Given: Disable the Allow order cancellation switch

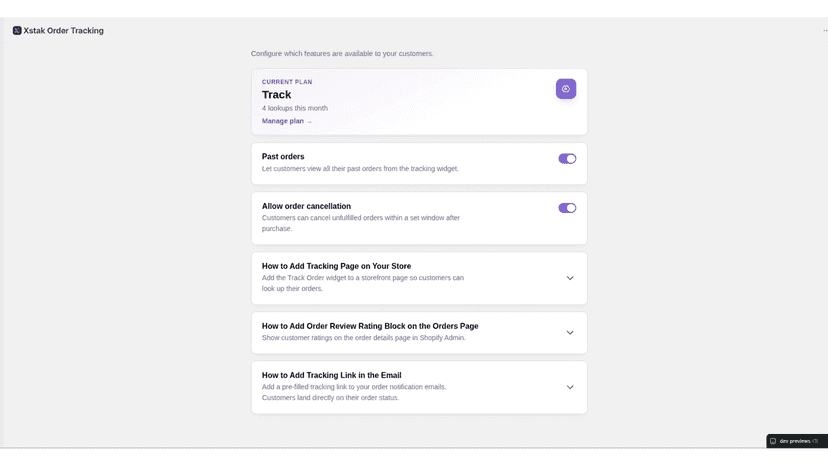Looking at the screenshot, I should (567, 208).
